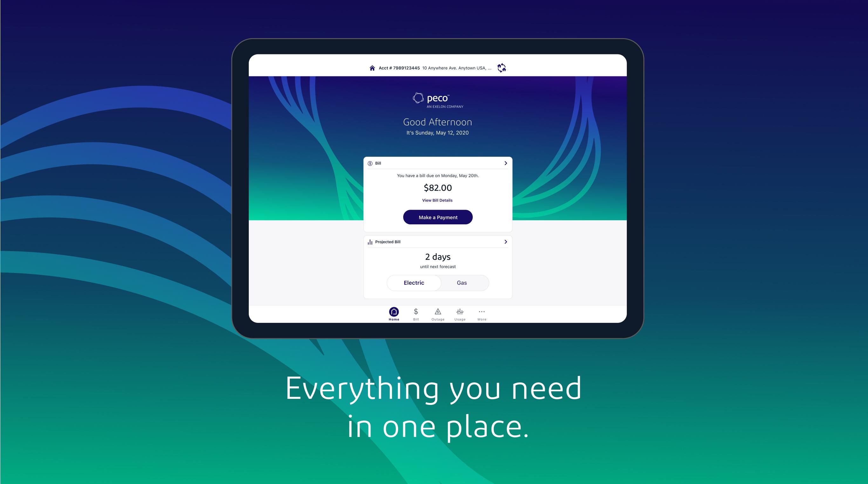This screenshot has height=484, width=868.
Task: Click the View Bill Details link
Action: point(438,200)
